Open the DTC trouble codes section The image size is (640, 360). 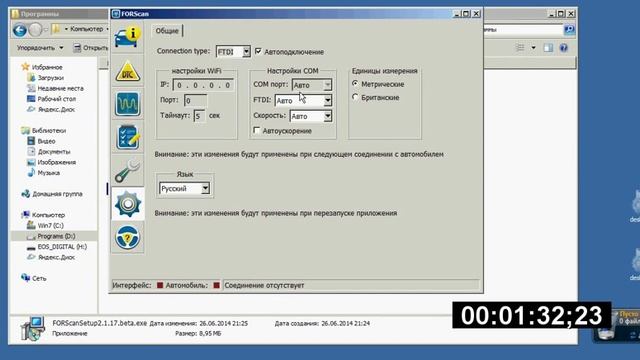[x=128, y=71]
